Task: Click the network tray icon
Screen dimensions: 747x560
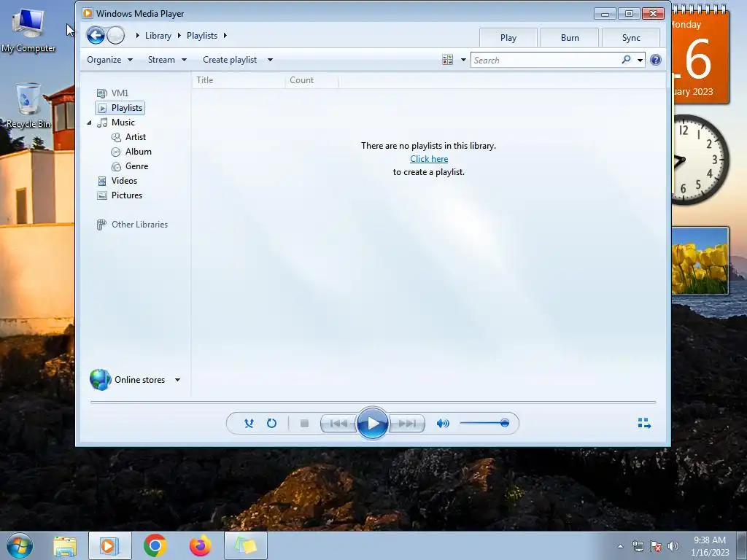Action: (638, 546)
